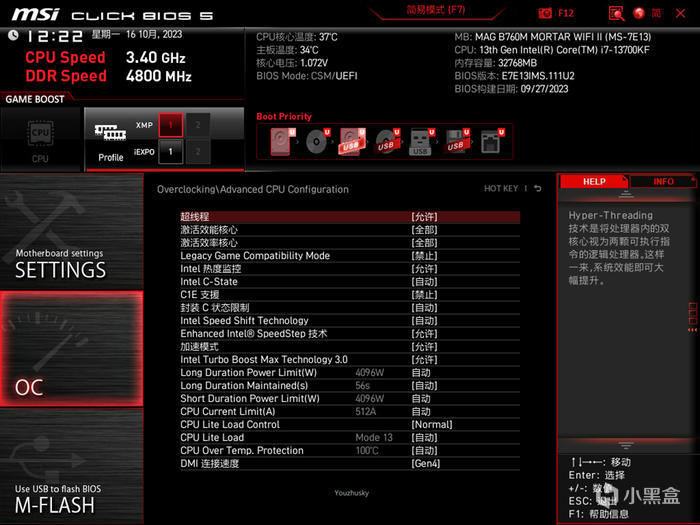
Task: Select the network boot device icon
Action: 492,142
